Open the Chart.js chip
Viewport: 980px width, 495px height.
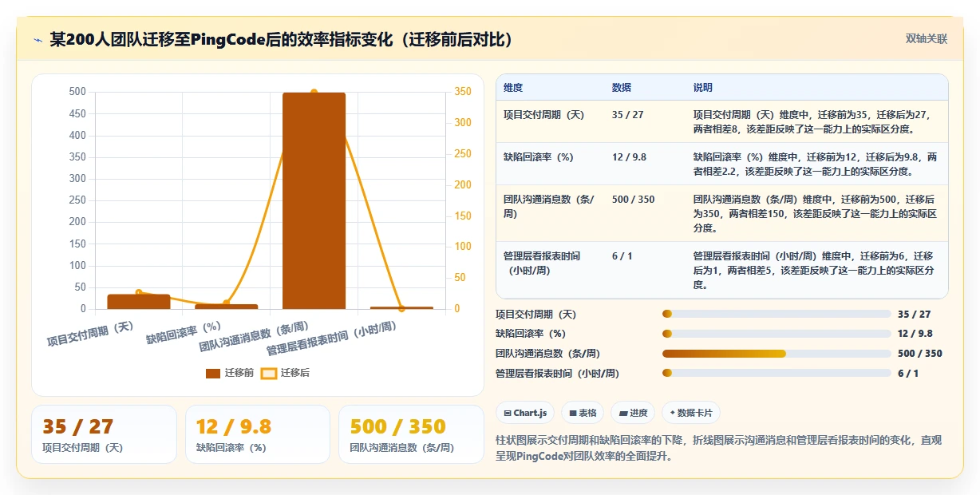[524, 413]
